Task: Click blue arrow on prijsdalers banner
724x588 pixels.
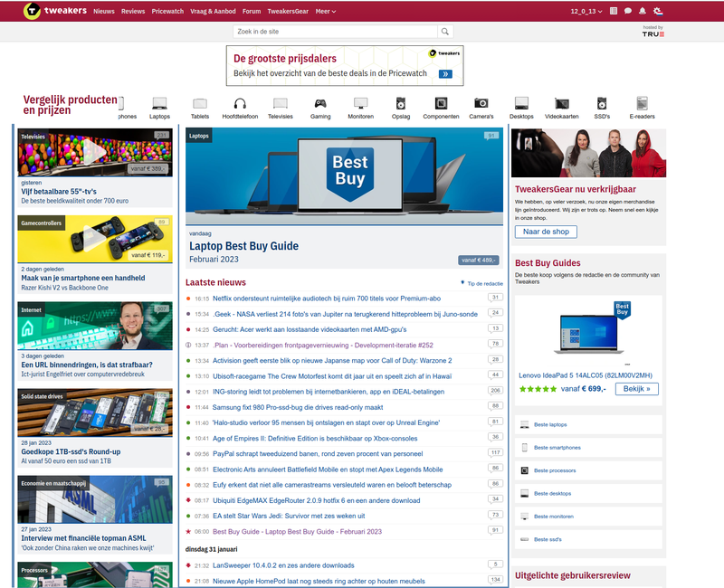Action: [x=445, y=74]
